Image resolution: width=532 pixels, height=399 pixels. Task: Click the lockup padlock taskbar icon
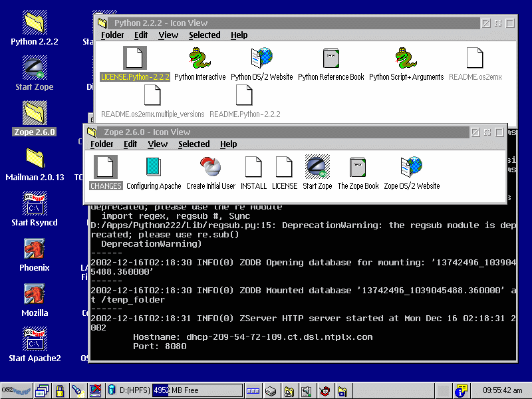pyautogui.click(x=60, y=391)
